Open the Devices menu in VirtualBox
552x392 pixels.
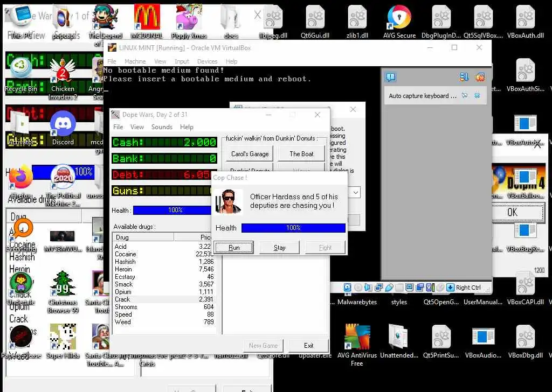(x=207, y=61)
